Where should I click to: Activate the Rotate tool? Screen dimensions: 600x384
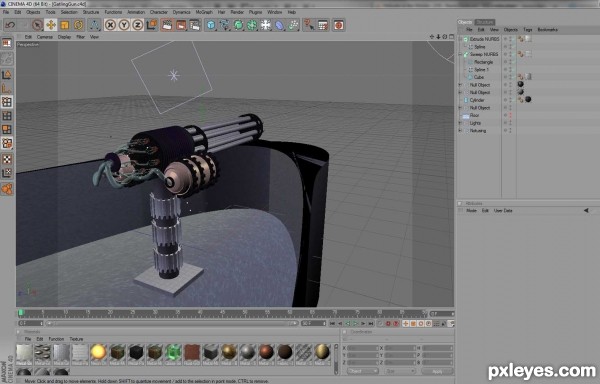coord(78,25)
